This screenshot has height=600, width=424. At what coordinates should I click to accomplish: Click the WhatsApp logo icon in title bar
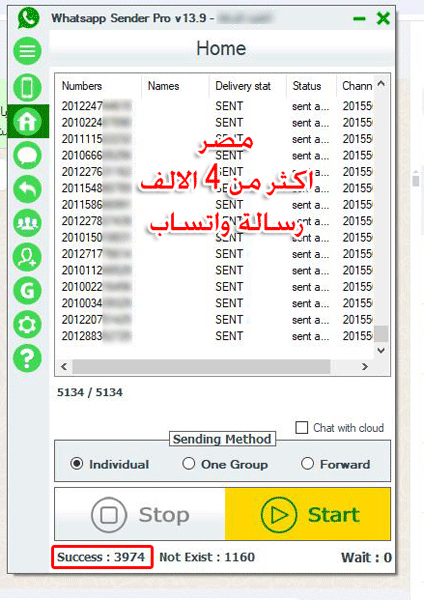[28, 18]
